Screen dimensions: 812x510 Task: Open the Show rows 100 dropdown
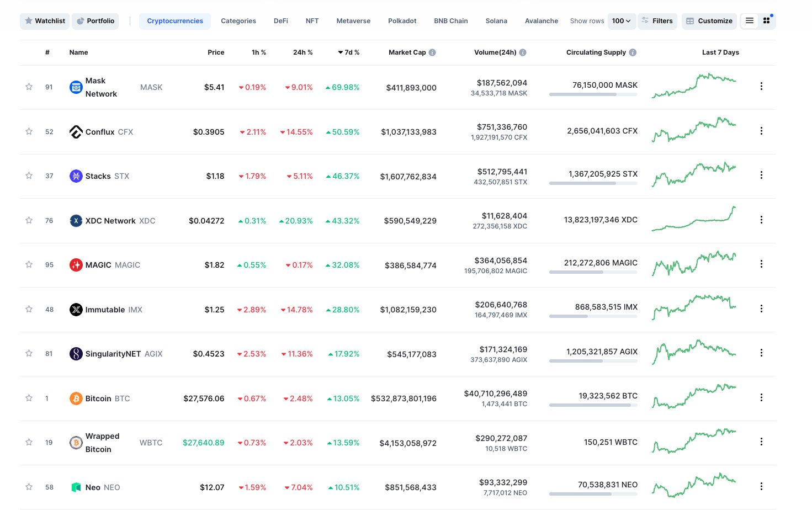pyautogui.click(x=622, y=21)
